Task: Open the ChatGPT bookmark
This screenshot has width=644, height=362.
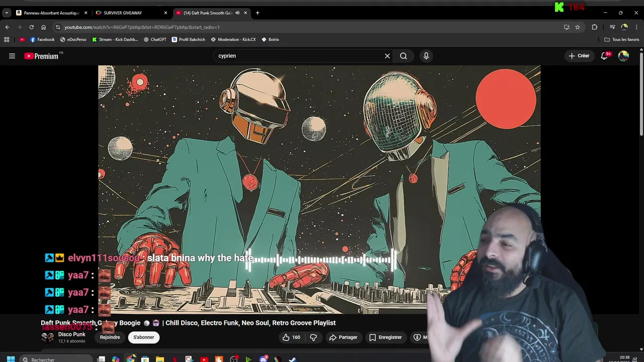Action: (154, 39)
